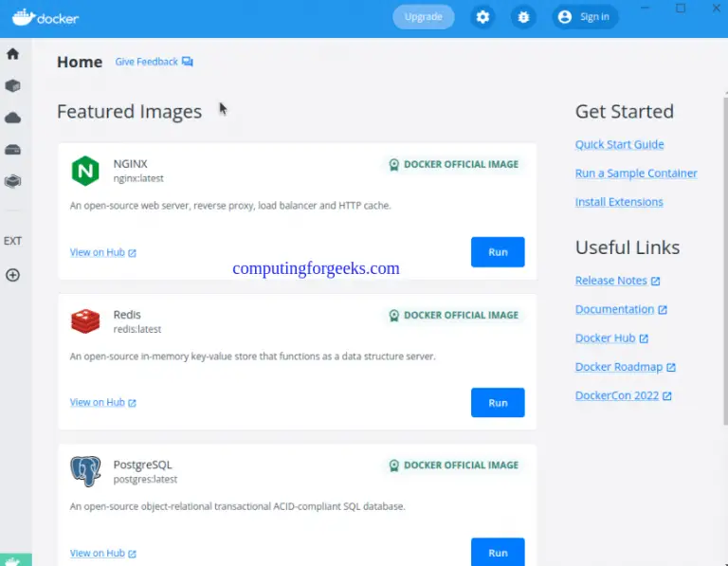This screenshot has height=566, width=728.
Task: Run the PostgreSQL featured image
Action: click(x=498, y=553)
